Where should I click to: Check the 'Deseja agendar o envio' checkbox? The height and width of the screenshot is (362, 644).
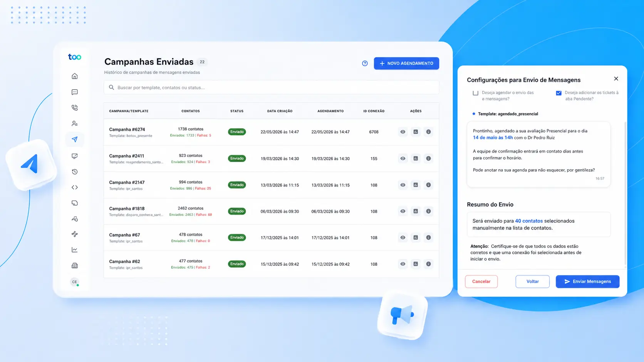tap(476, 93)
